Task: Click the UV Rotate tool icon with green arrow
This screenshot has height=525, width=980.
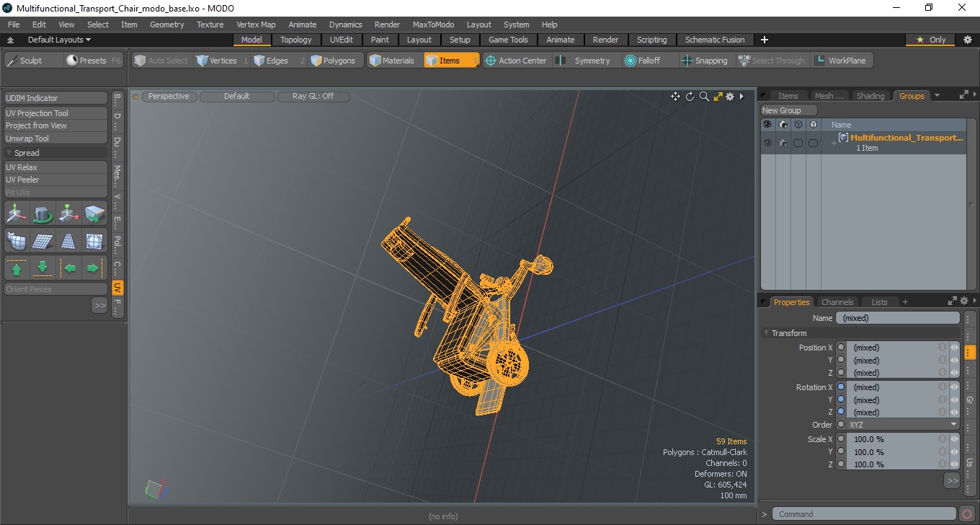Action: pos(43,213)
